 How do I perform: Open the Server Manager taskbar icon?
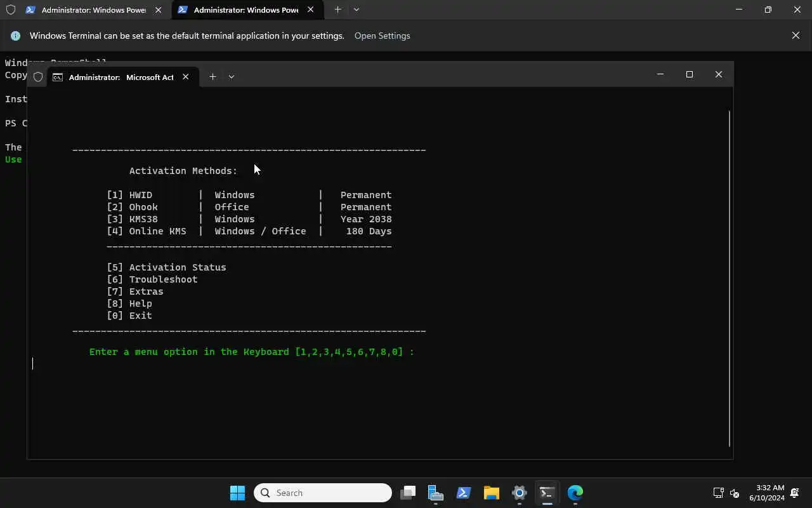(436, 493)
